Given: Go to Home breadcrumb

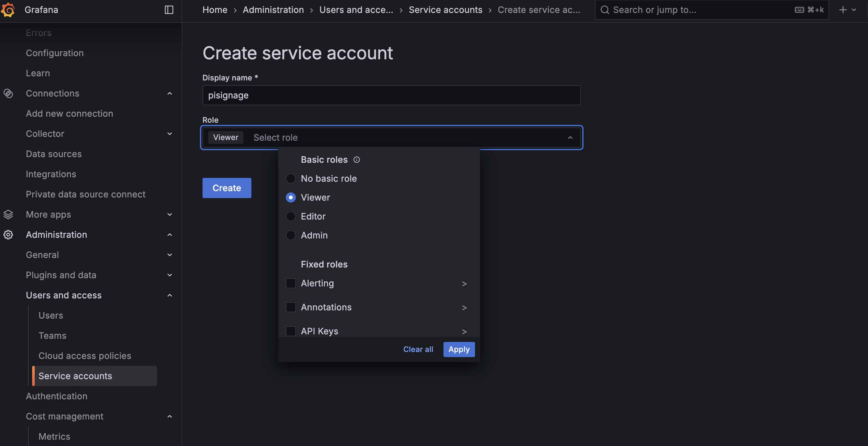Looking at the screenshot, I should (215, 10).
